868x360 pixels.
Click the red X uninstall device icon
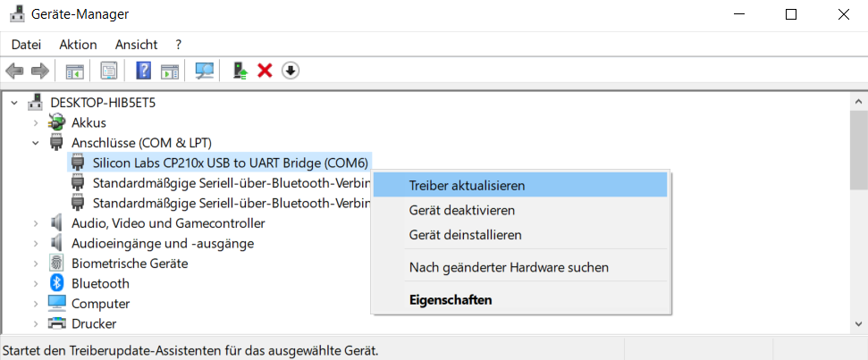point(265,71)
